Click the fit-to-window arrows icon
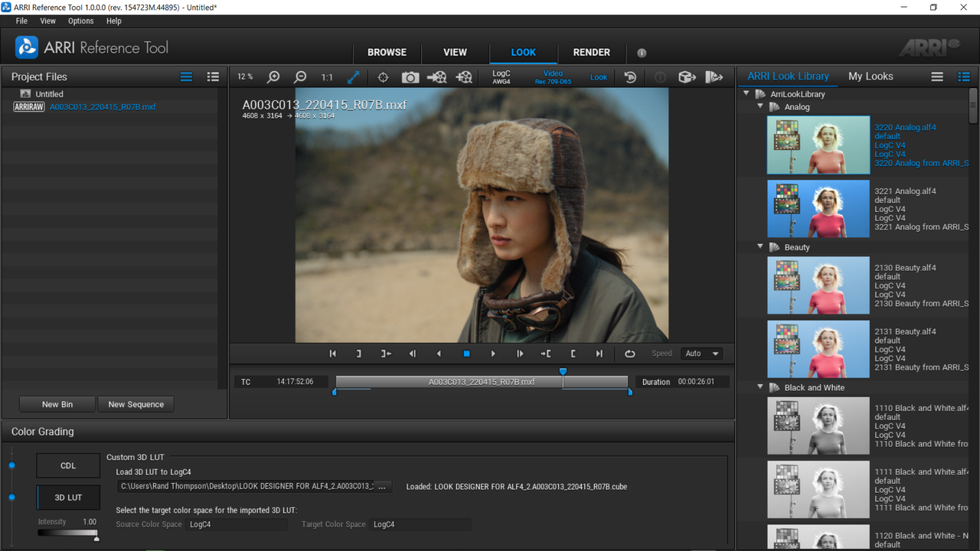980x551 pixels. click(x=354, y=77)
